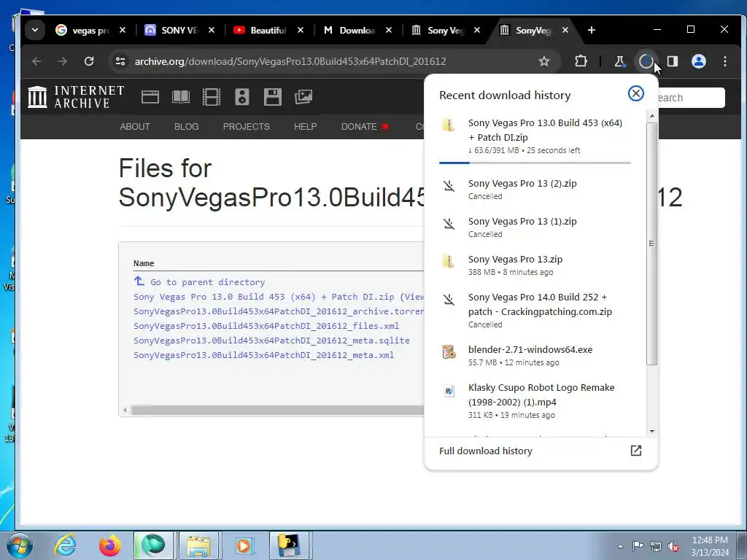Image resolution: width=747 pixels, height=560 pixels.
Task: Click the archive.org URL address bar
Action: [x=290, y=61]
